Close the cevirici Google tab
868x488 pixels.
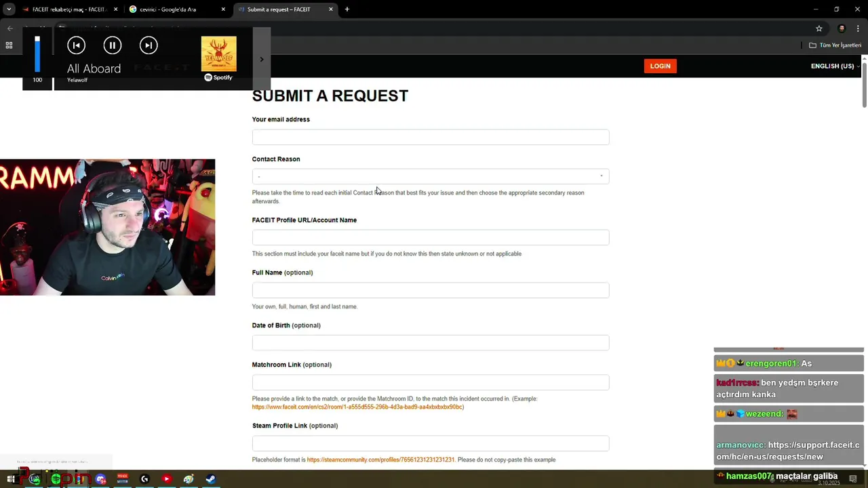tap(223, 9)
